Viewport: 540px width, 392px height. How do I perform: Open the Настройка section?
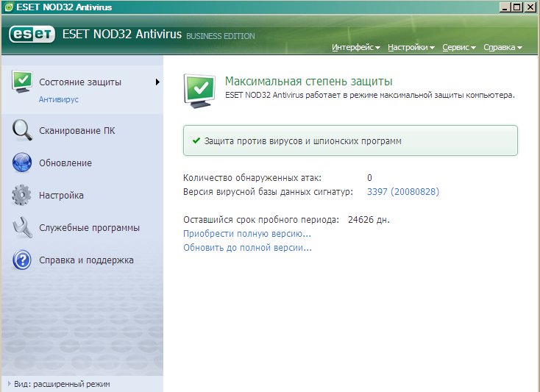coord(61,195)
